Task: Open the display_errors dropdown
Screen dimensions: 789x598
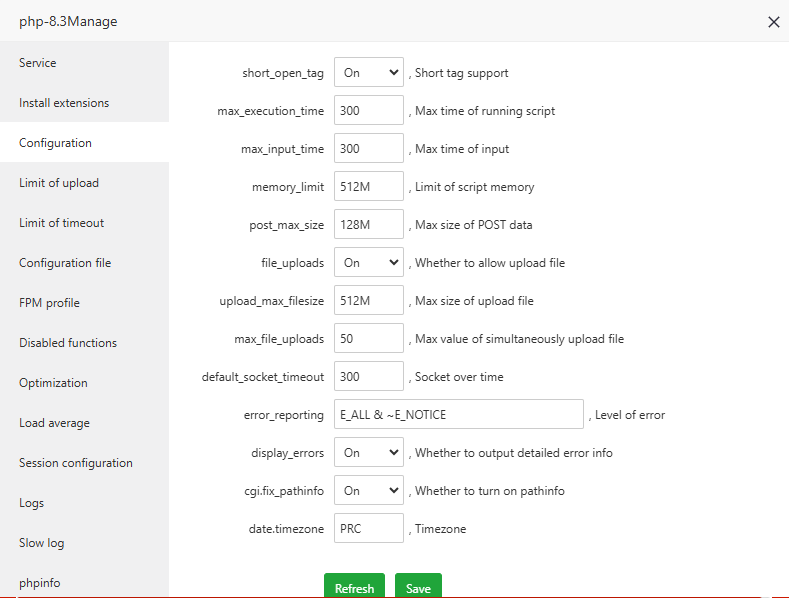Action: coord(368,453)
